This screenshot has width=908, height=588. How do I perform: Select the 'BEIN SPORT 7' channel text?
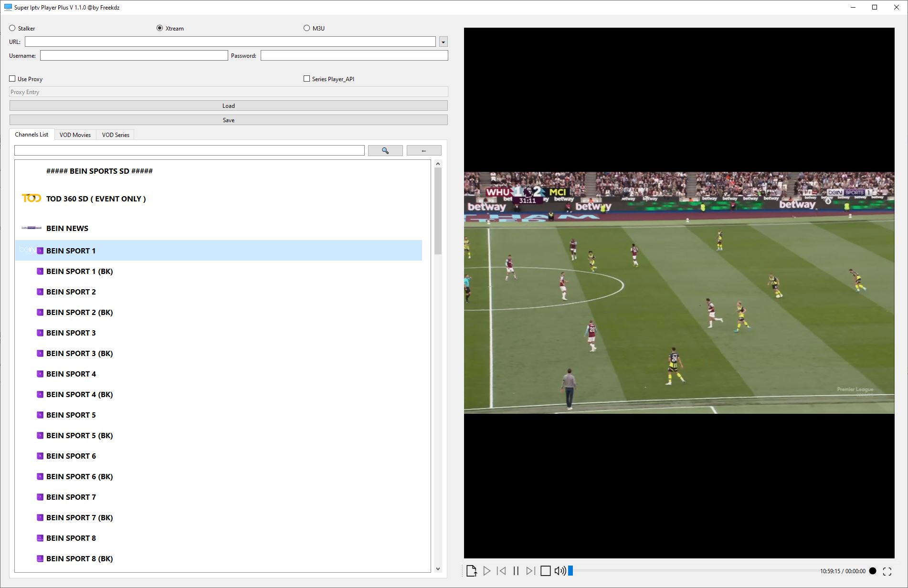pyautogui.click(x=71, y=497)
